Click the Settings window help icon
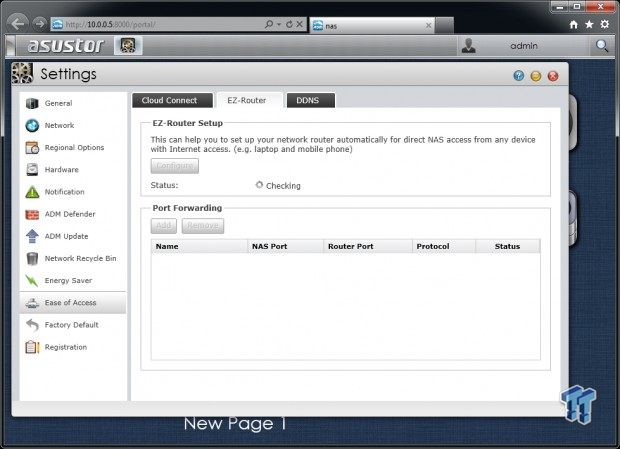Screen dimensions: 620x449 coord(518,75)
